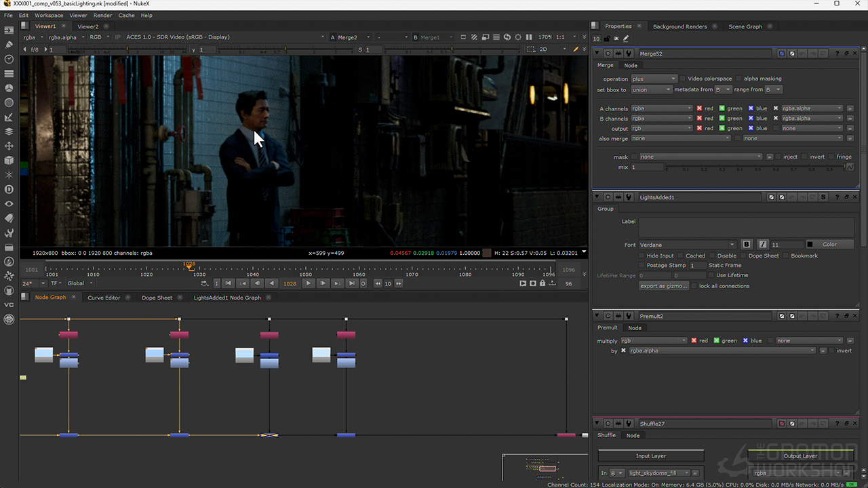
Task: Click the mix animation curve icon
Action: 850,167
